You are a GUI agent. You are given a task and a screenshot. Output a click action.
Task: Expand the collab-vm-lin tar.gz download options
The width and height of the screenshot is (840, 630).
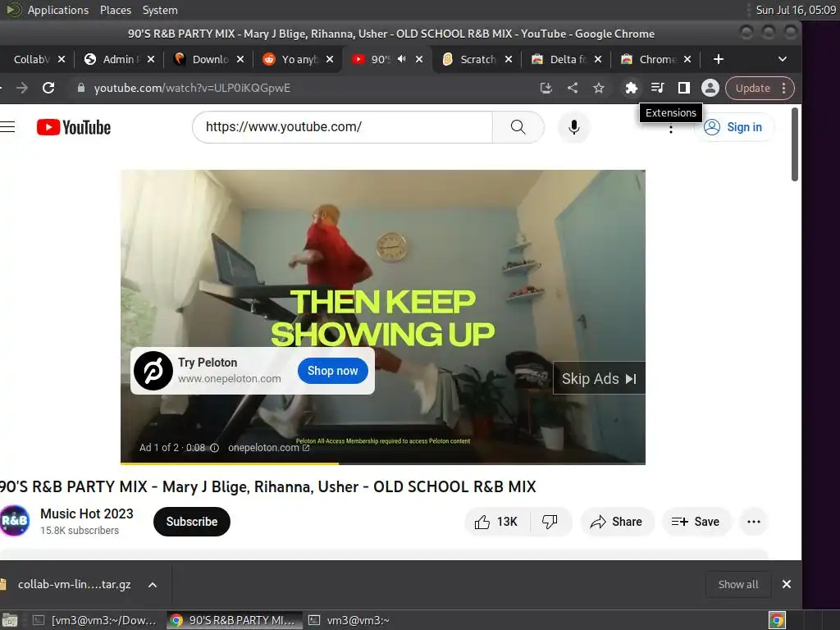click(153, 584)
